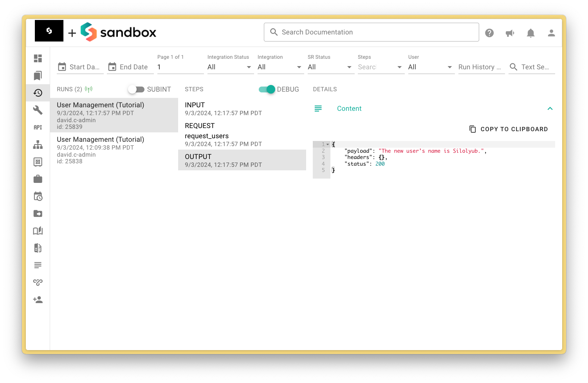Click the run history clock icon
Viewport: 588px width, 383px height.
click(38, 93)
